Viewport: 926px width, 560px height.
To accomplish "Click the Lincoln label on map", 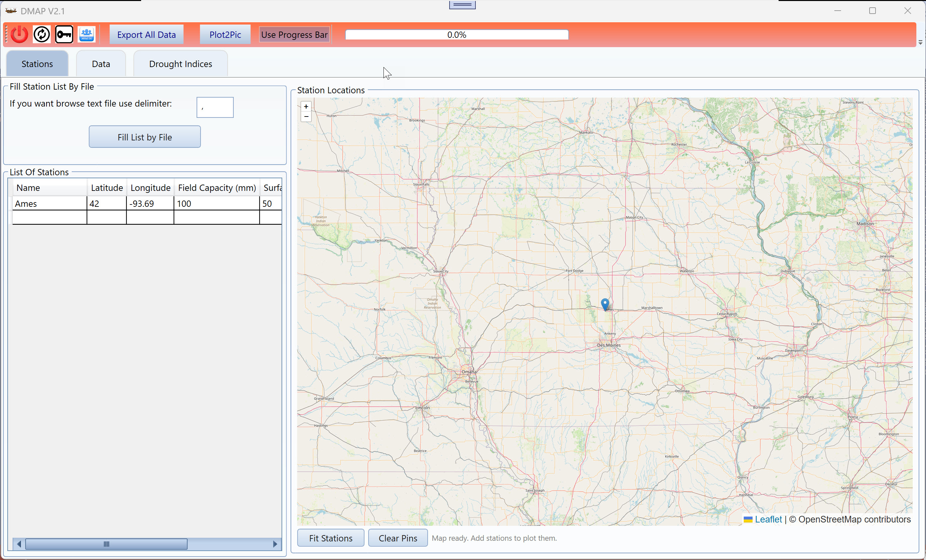I will (422, 407).
